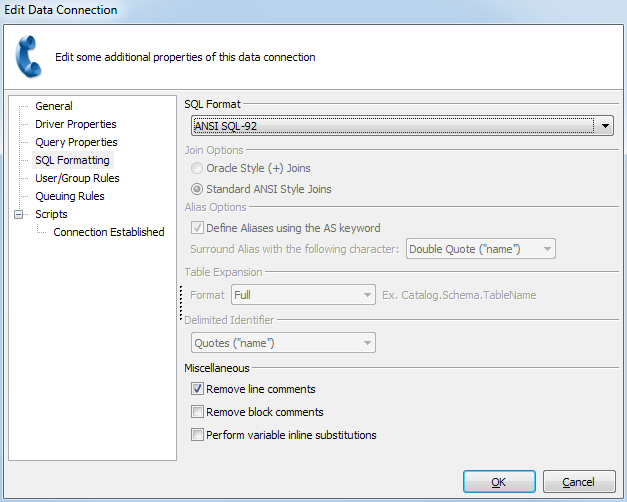Select Driver Properties in the tree
The height and width of the screenshot is (502, 627).
click(76, 124)
